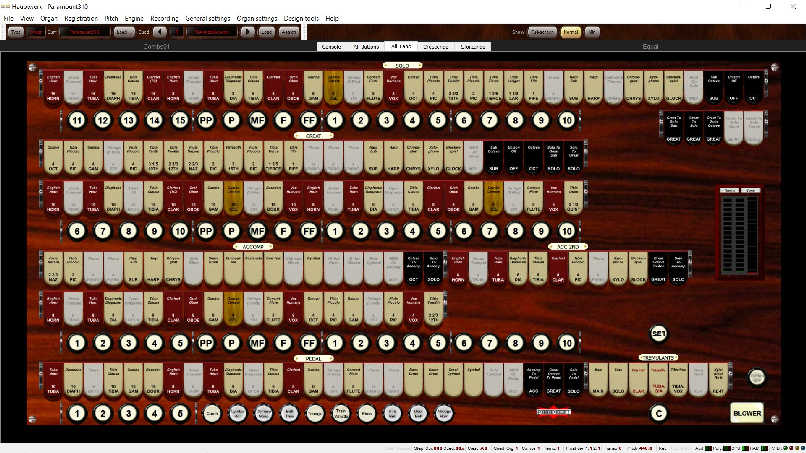The image size is (806, 453).
Task: Toggle the Pedal Tuba Horn 16 stop
Action: 53,380
